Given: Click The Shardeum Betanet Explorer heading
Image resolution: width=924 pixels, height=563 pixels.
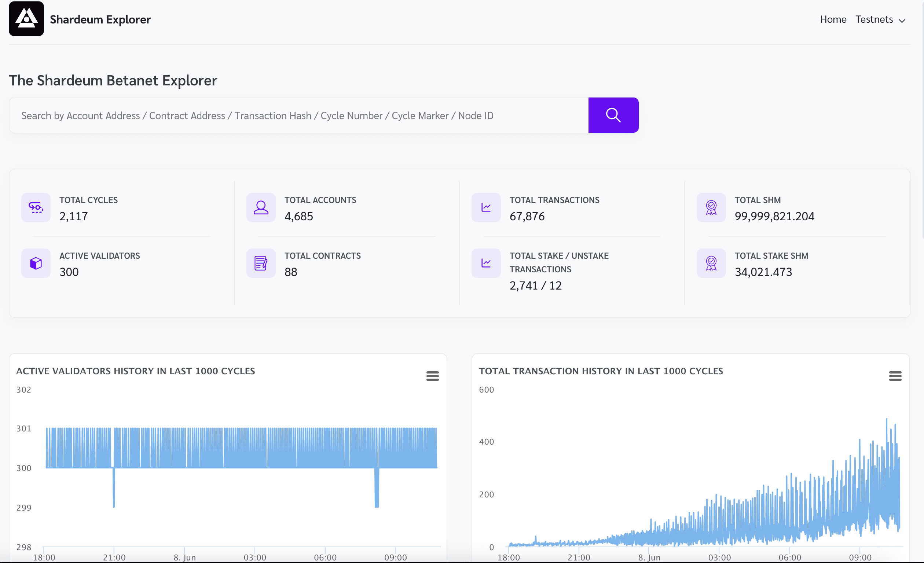Looking at the screenshot, I should click(113, 81).
